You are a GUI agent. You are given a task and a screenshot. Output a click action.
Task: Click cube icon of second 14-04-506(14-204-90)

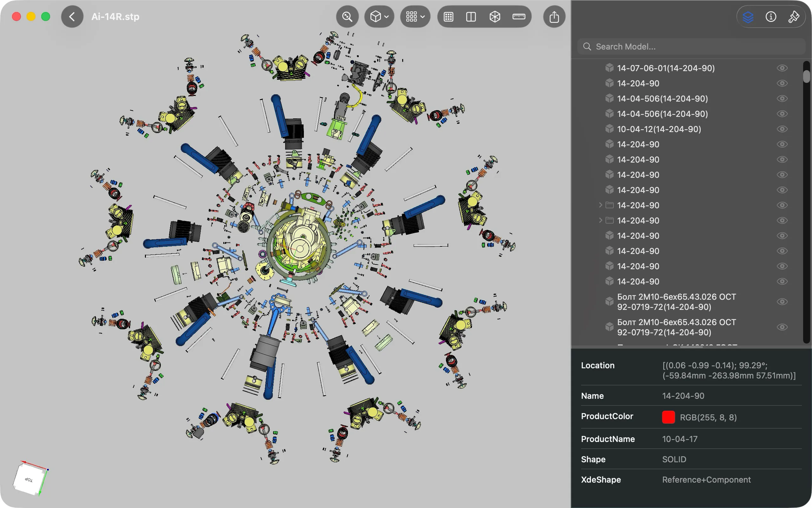[x=609, y=114]
